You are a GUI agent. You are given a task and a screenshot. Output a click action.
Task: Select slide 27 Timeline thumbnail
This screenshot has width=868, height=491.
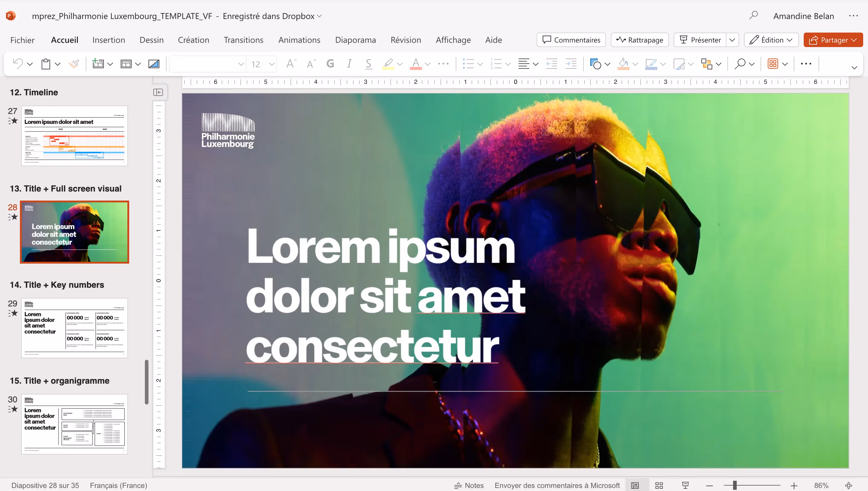click(x=74, y=135)
